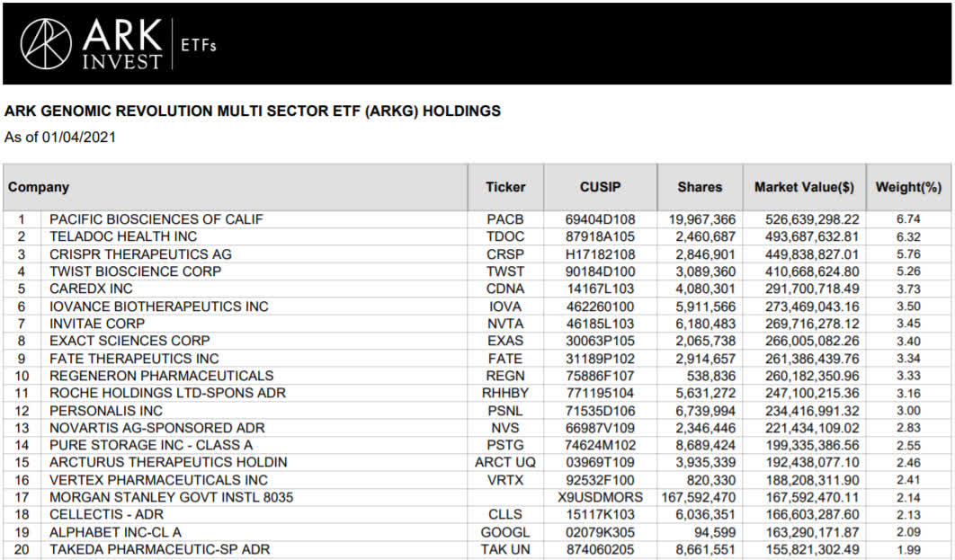Select the PSTG ticker cell
This screenshot has width=955, height=560.
tap(505, 446)
